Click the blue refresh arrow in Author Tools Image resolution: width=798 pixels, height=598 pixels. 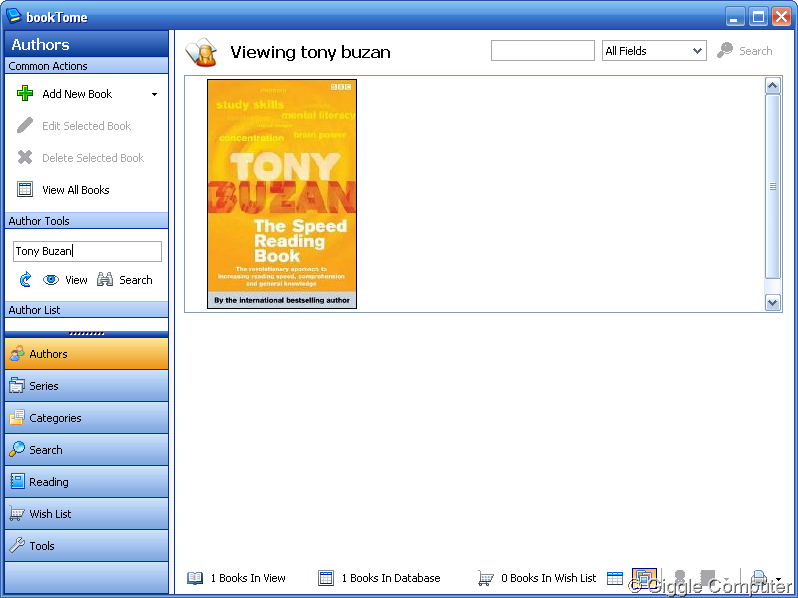click(x=25, y=279)
